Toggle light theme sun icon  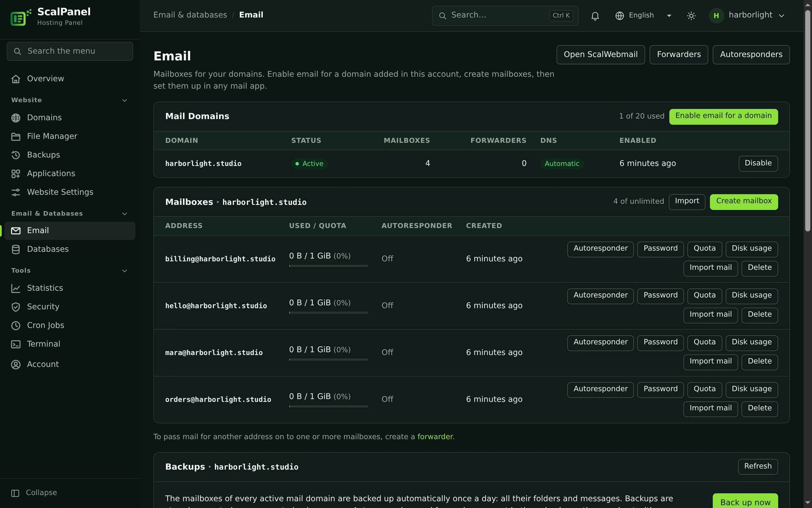pos(691,16)
